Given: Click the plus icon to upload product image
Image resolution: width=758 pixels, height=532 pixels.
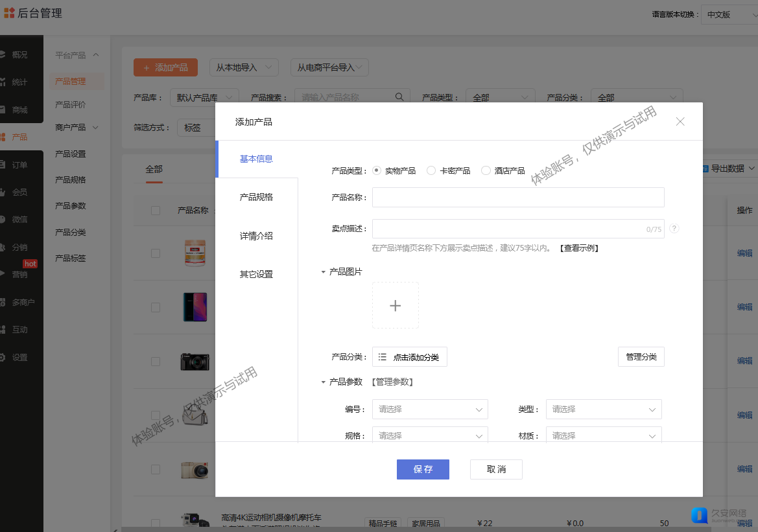Looking at the screenshot, I should [395, 305].
